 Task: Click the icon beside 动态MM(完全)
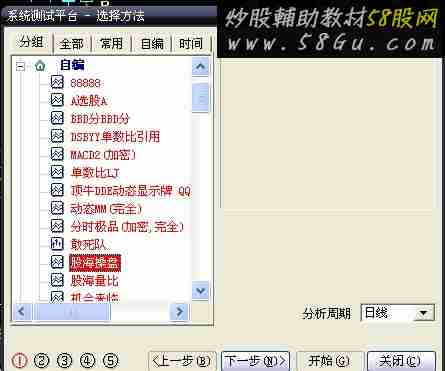[x=57, y=208]
